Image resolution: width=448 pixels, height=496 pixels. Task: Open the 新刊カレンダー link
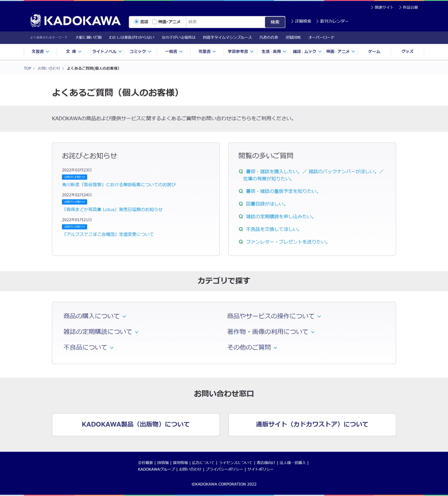(332, 21)
